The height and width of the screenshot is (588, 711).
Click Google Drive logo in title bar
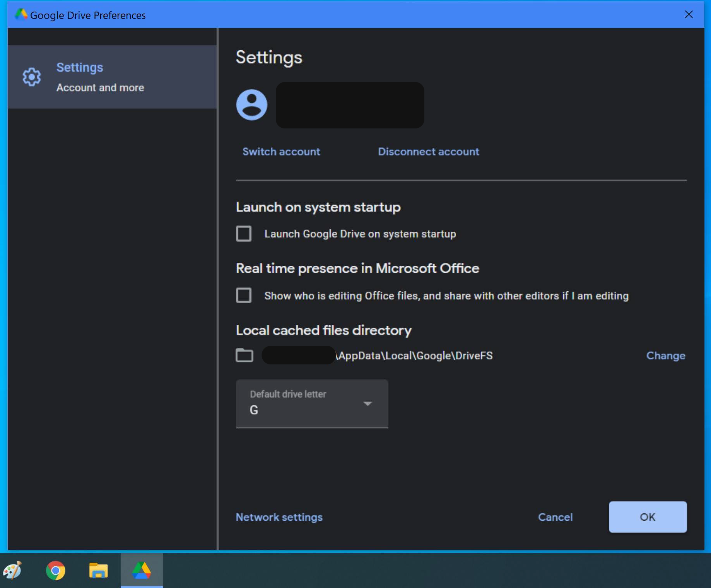21,14
